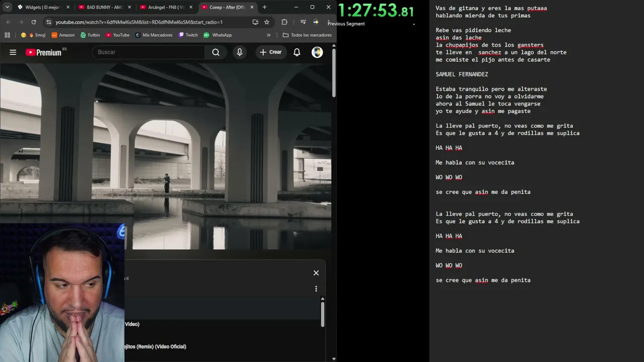Close the Widgets tab
The image size is (644, 362).
pyautogui.click(x=68, y=7)
